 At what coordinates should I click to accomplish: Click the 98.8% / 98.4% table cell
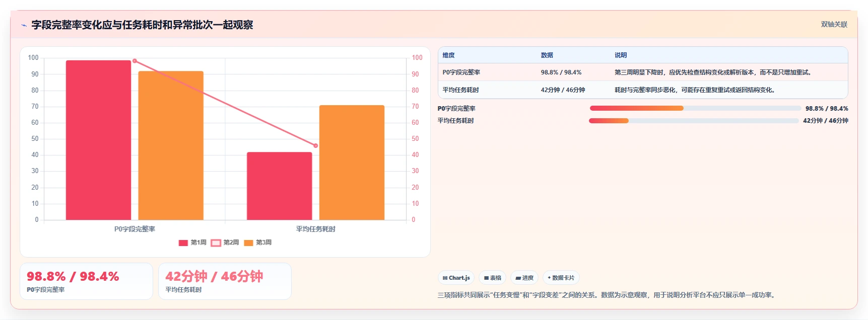pos(561,72)
